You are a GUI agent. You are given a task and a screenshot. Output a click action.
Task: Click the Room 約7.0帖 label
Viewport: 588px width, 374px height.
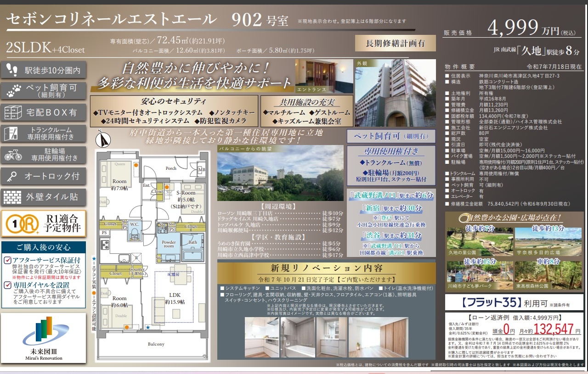coord(119,185)
